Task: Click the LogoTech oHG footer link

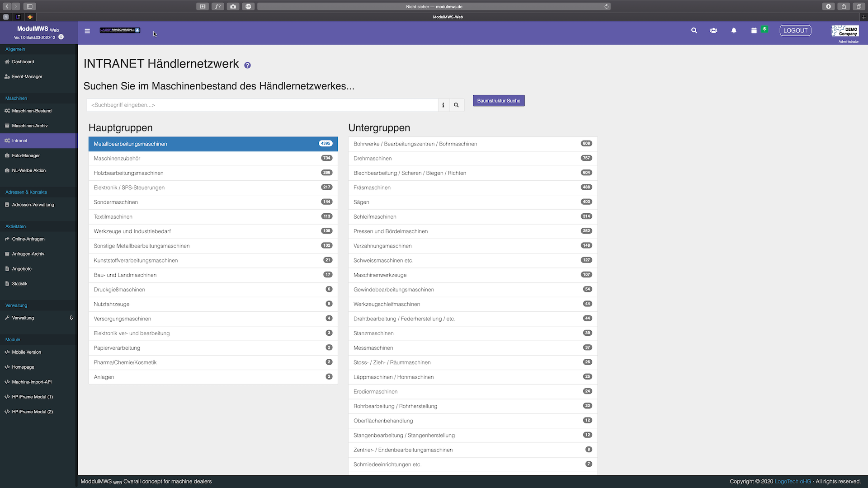Action: (793, 482)
